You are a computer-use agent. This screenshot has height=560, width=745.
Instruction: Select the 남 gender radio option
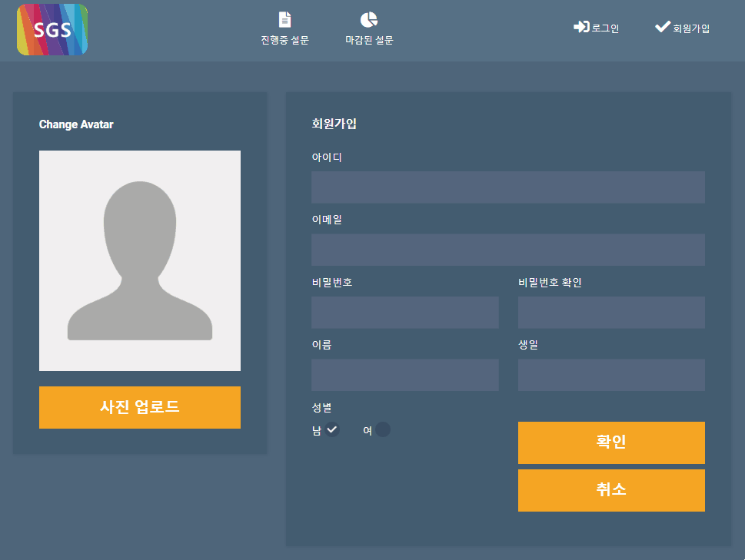331,429
